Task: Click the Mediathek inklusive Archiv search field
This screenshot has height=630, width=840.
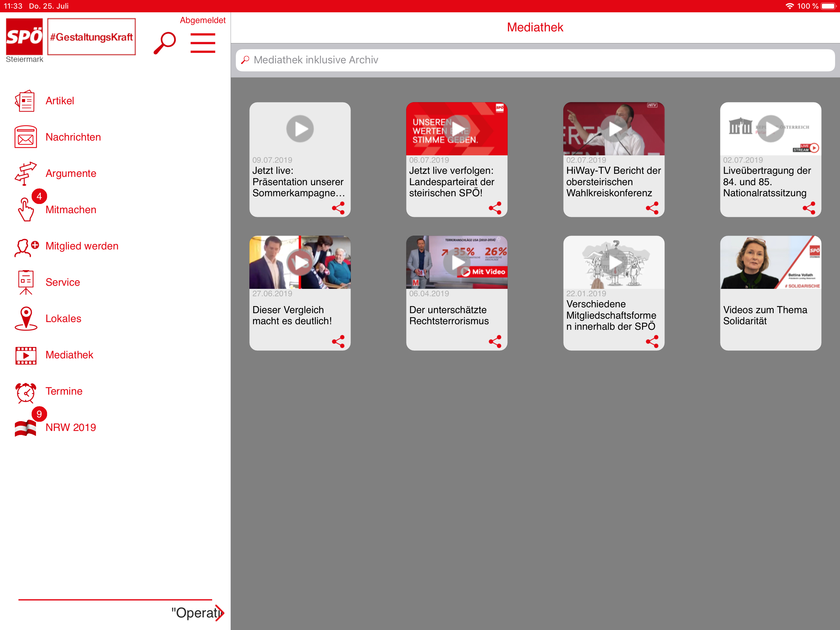Action: coord(535,60)
